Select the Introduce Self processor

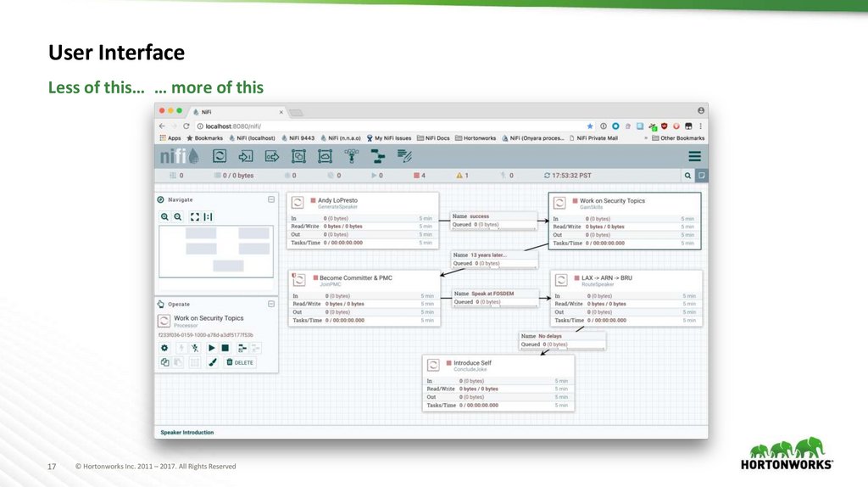pyautogui.click(x=498, y=383)
